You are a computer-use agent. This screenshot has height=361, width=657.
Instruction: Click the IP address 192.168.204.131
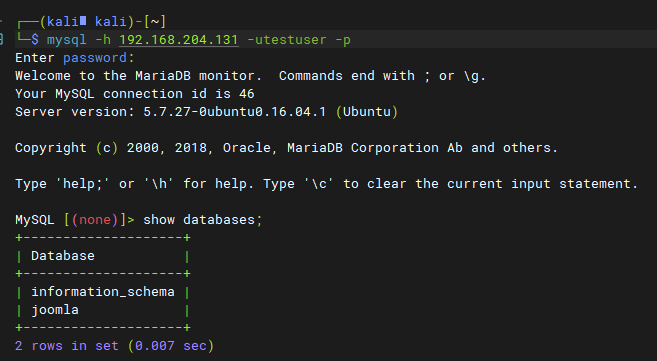(179, 39)
